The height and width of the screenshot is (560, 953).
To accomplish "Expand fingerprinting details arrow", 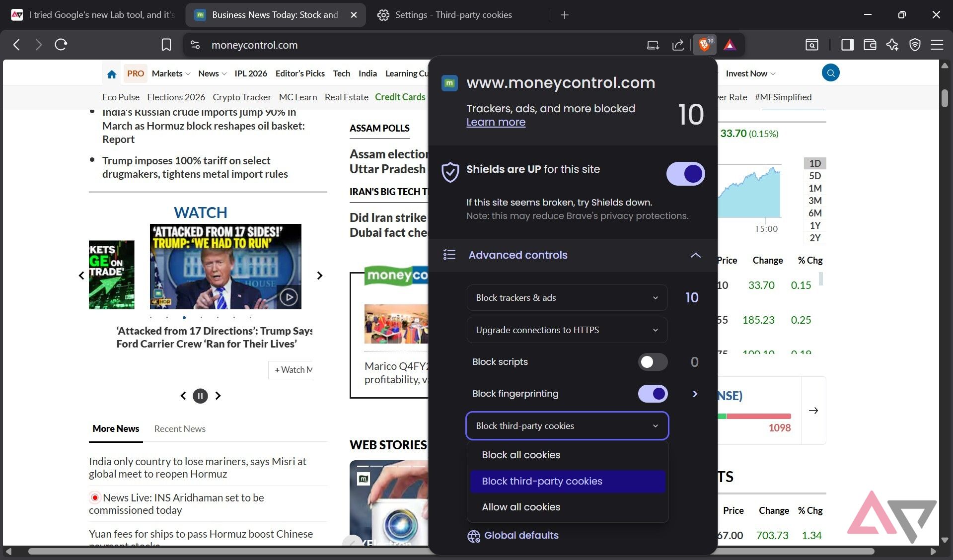I will tap(695, 394).
